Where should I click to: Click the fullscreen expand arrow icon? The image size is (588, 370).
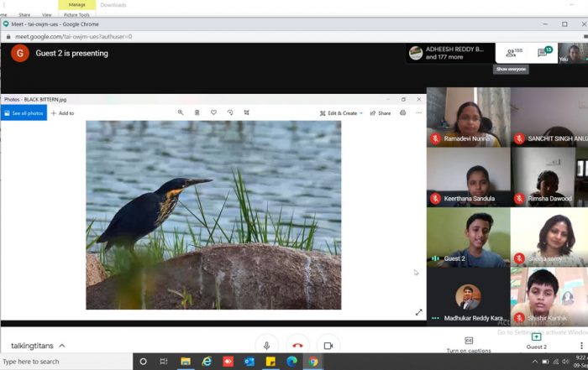pyautogui.click(x=419, y=312)
